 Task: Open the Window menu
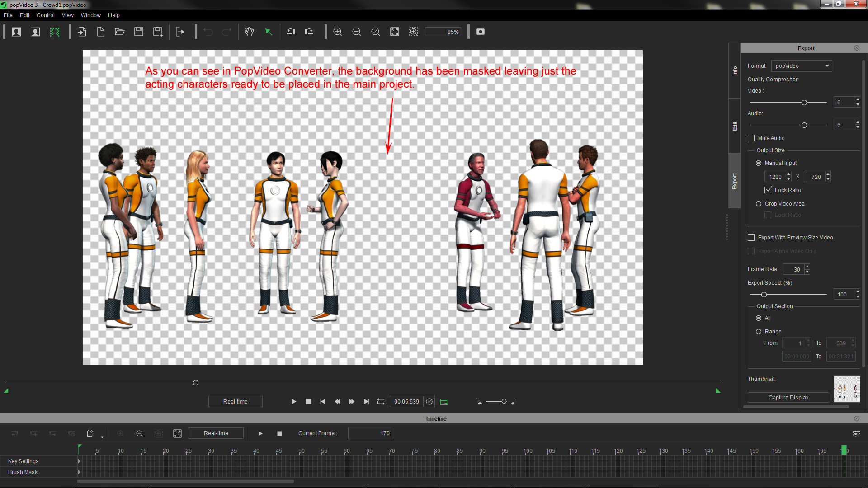90,15
